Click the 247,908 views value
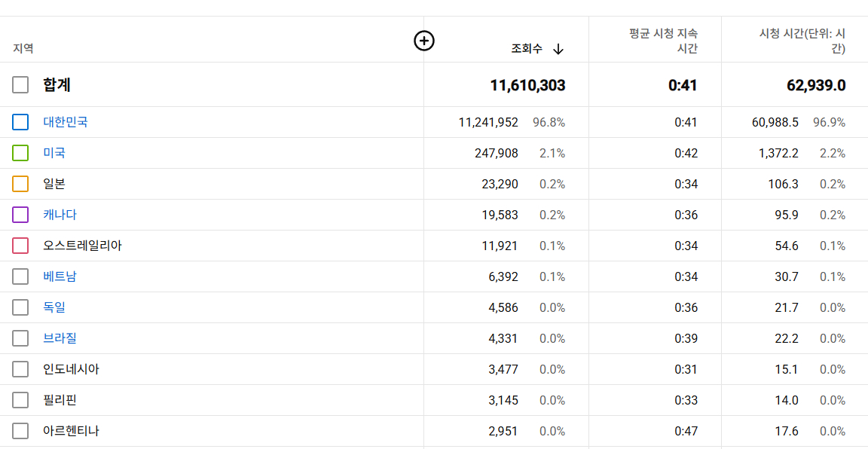Image resolution: width=868 pixels, height=449 pixels. (497, 154)
